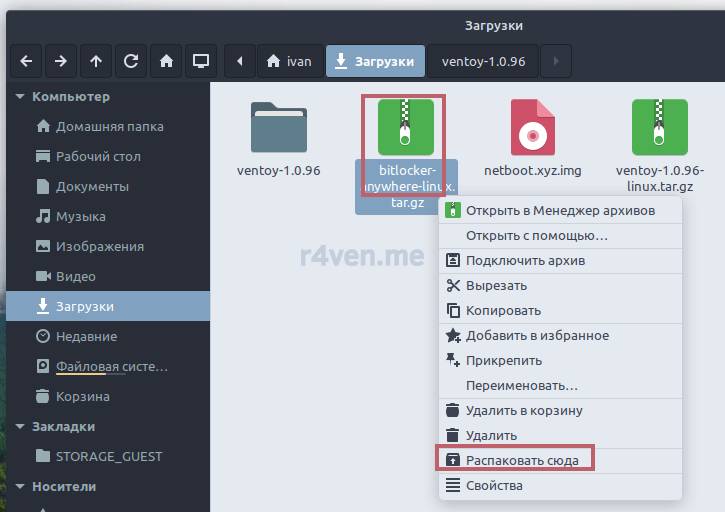Open Корзина in the sidebar

[83, 396]
